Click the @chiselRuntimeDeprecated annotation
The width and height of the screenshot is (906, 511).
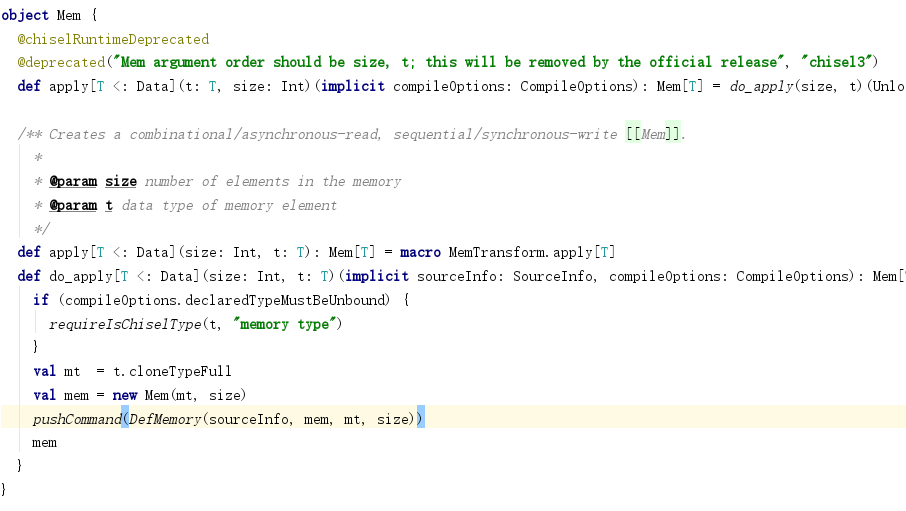point(113,39)
